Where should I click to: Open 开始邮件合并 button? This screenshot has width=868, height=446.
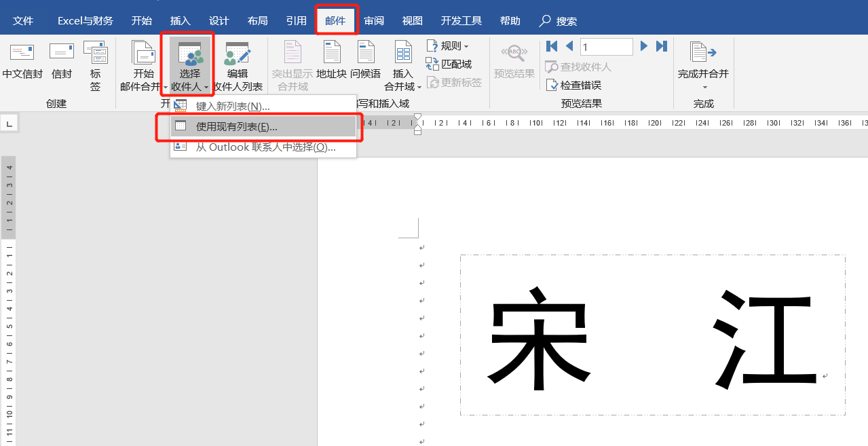coord(143,67)
